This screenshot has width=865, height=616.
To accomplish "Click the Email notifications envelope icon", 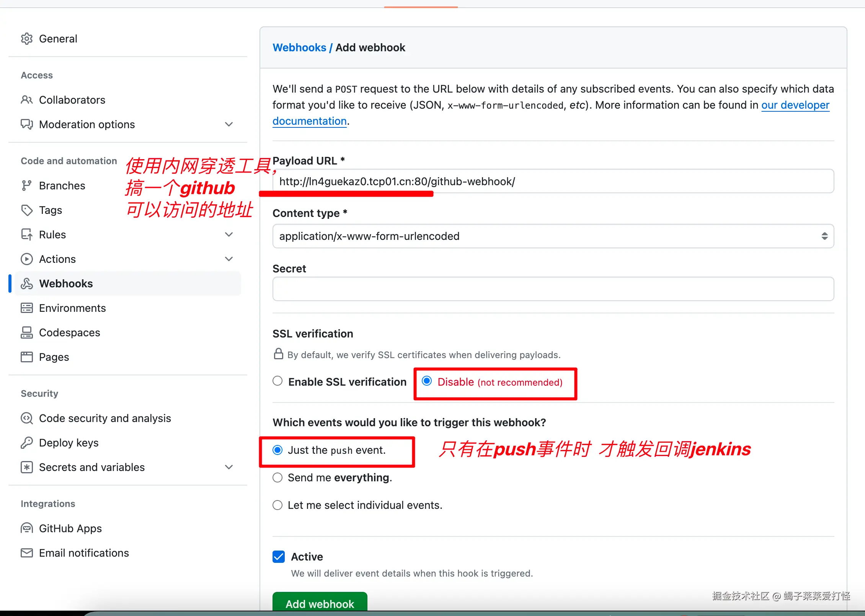I will [x=27, y=553].
